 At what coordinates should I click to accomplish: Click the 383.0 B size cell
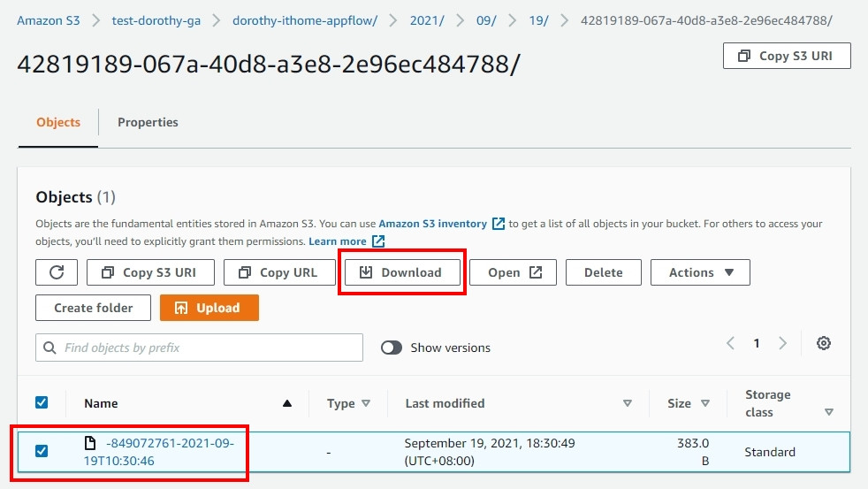pyautogui.click(x=693, y=452)
